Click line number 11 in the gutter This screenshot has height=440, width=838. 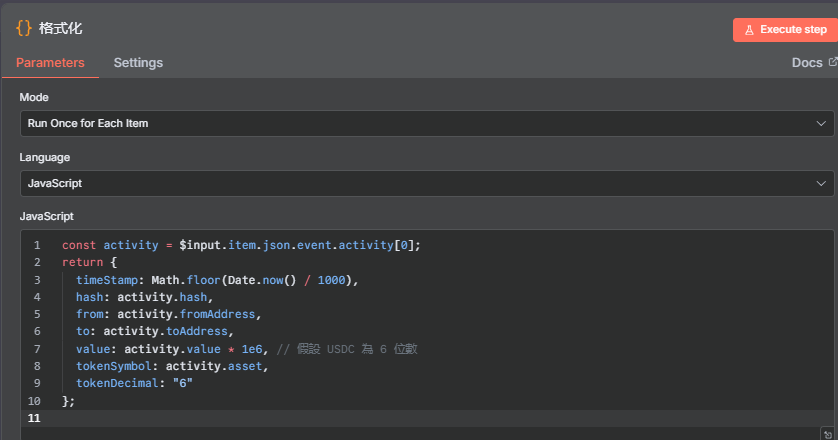pyautogui.click(x=36, y=418)
